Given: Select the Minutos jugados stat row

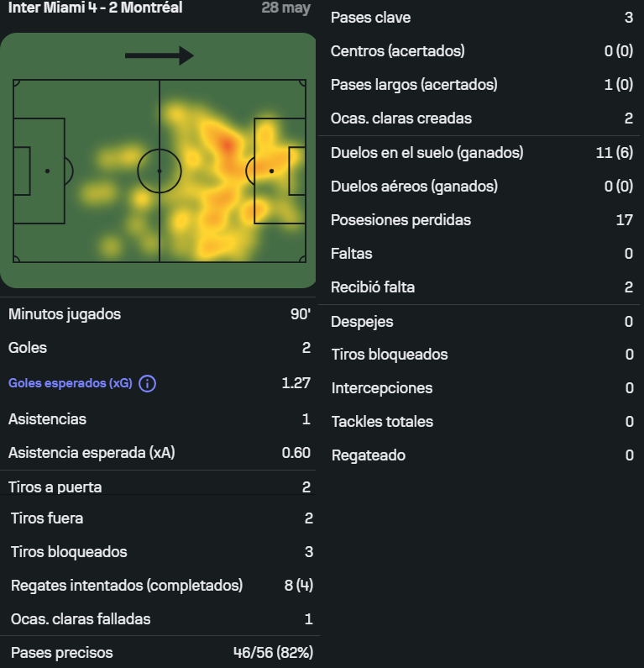Looking at the screenshot, I should pos(160,314).
